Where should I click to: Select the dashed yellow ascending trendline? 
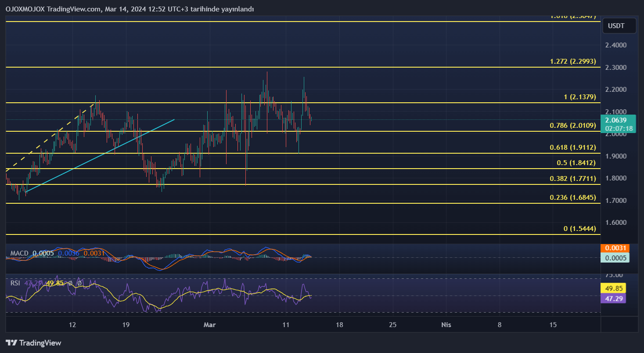tap(50, 137)
